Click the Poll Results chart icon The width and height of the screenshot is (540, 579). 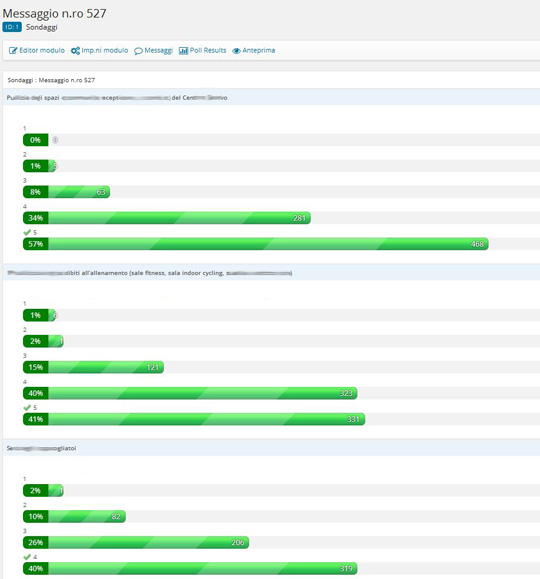point(183,51)
